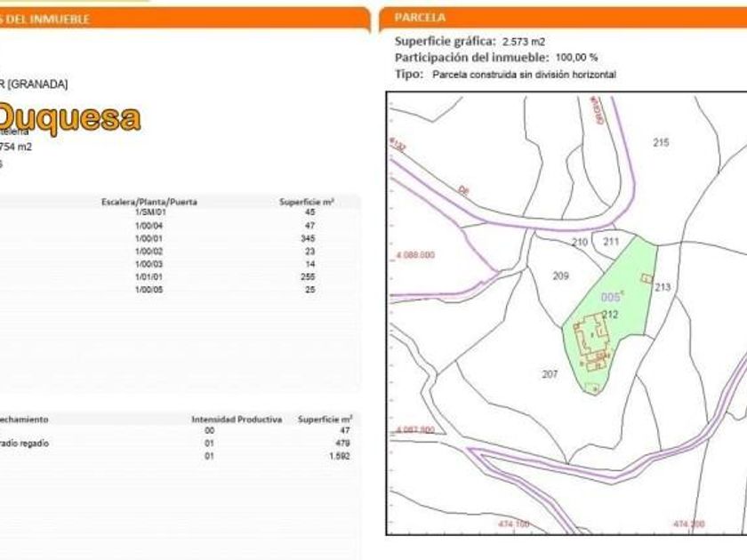The image size is (747, 560).
Task: Click the 4.088.000 coordinate label on map
Action: click(414, 255)
